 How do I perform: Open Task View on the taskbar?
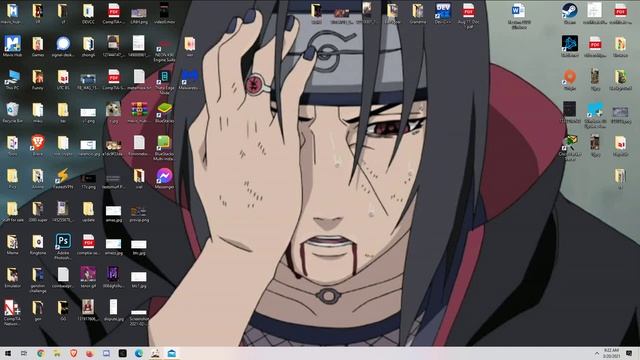pos(24,353)
